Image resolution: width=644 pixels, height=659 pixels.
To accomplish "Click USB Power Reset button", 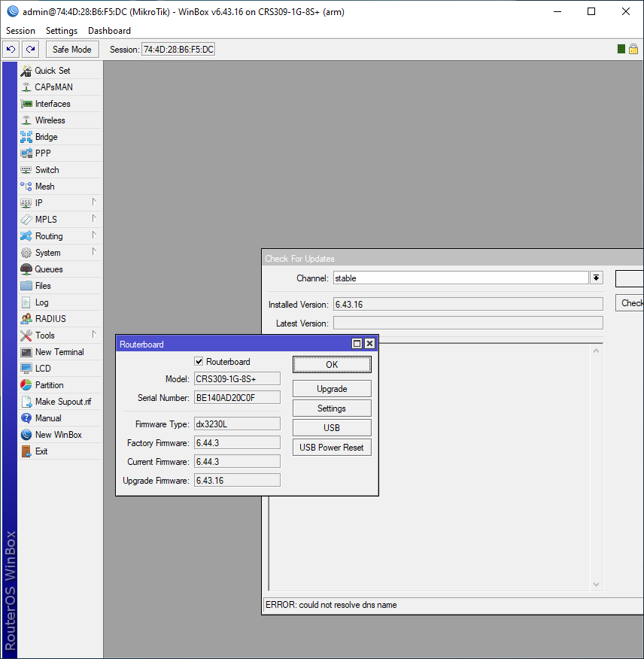I will pos(332,448).
